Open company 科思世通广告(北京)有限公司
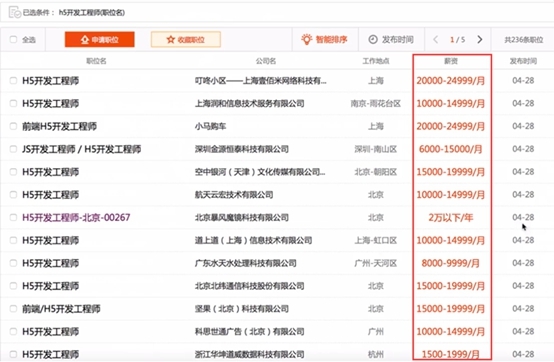This screenshot has width=554, height=362. [249, 332]
